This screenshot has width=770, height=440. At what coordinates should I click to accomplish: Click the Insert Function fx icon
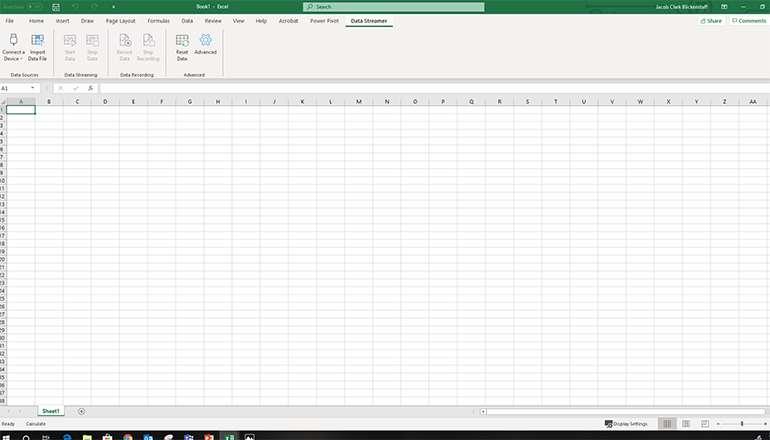pyautogui.click(x=90, y=88)
